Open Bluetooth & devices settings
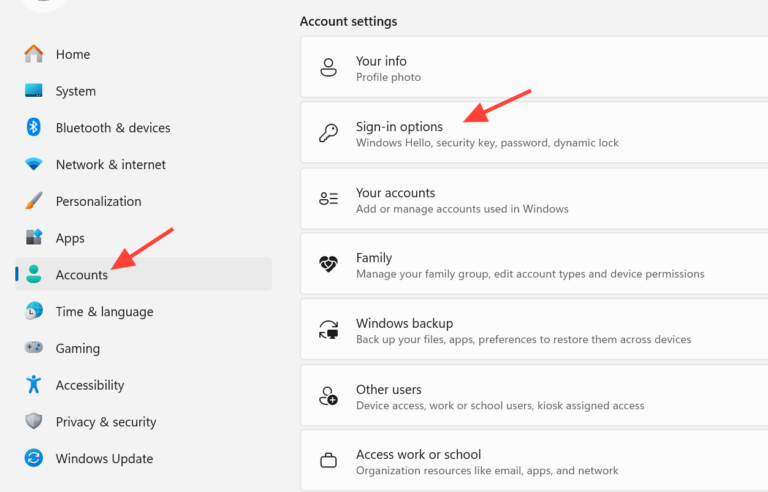Screen dimensions: 768x492 pos(144,127)
